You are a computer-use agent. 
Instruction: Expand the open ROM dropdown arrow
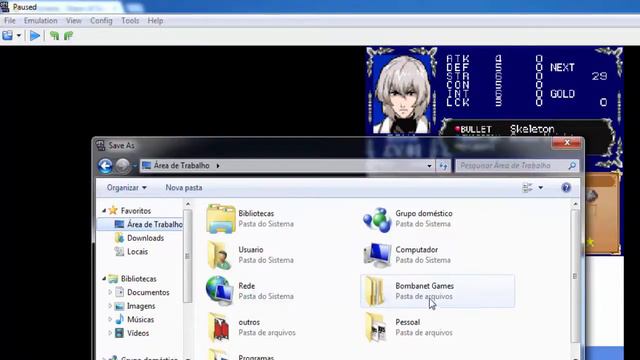(19, 36)
